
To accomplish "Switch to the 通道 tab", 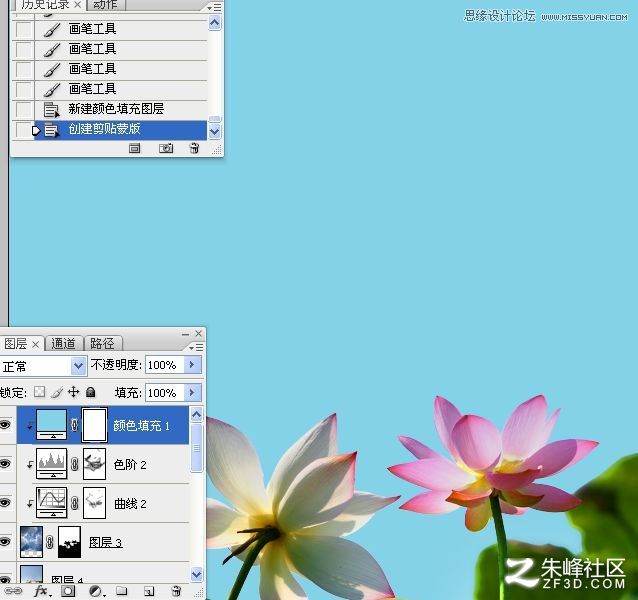I will point(63,344).
